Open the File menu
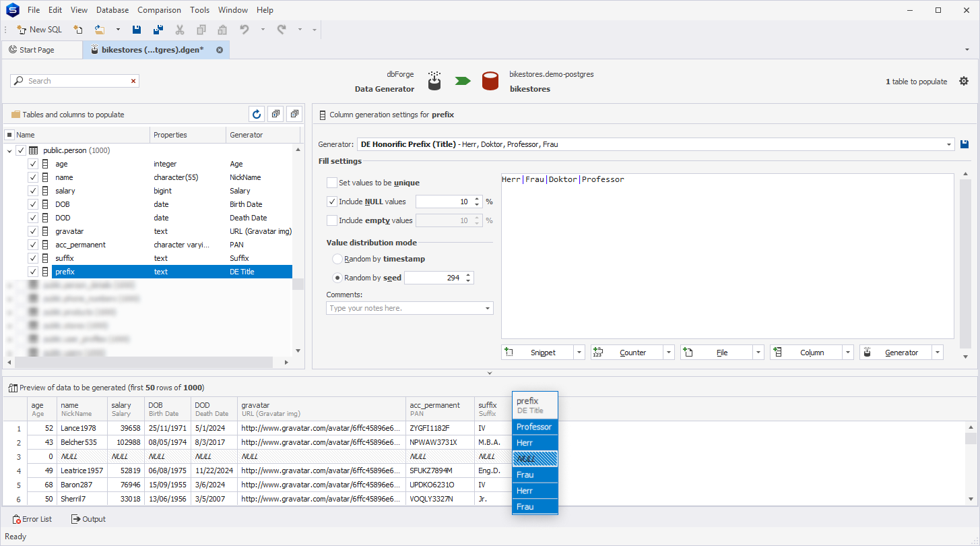 34,10
